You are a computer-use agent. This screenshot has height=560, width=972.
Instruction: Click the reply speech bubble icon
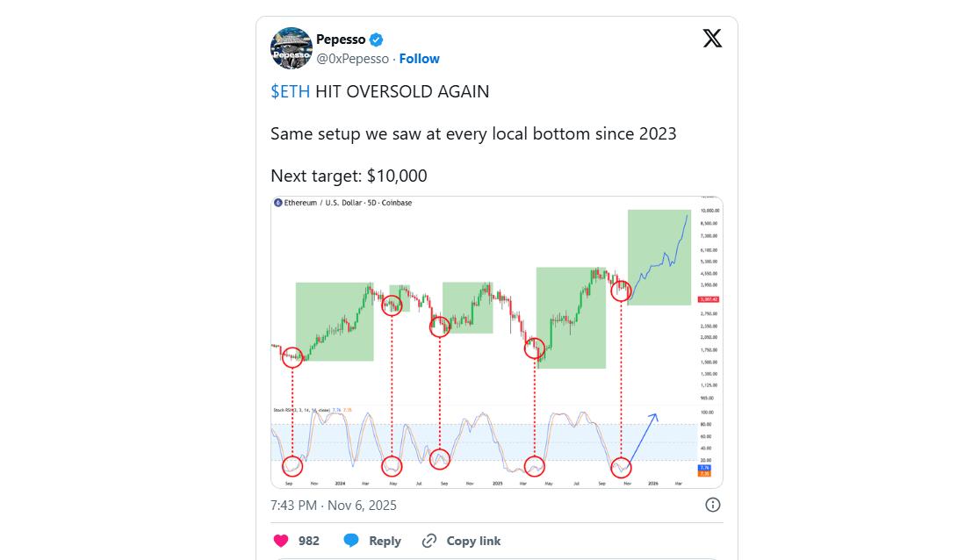[351, 541]
